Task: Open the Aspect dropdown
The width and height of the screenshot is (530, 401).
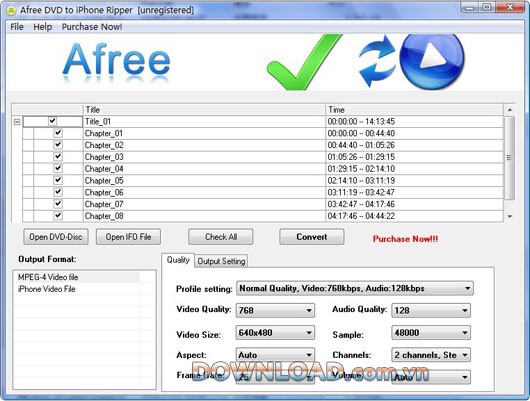Action: pyautogui.click(x=275, y=355)
